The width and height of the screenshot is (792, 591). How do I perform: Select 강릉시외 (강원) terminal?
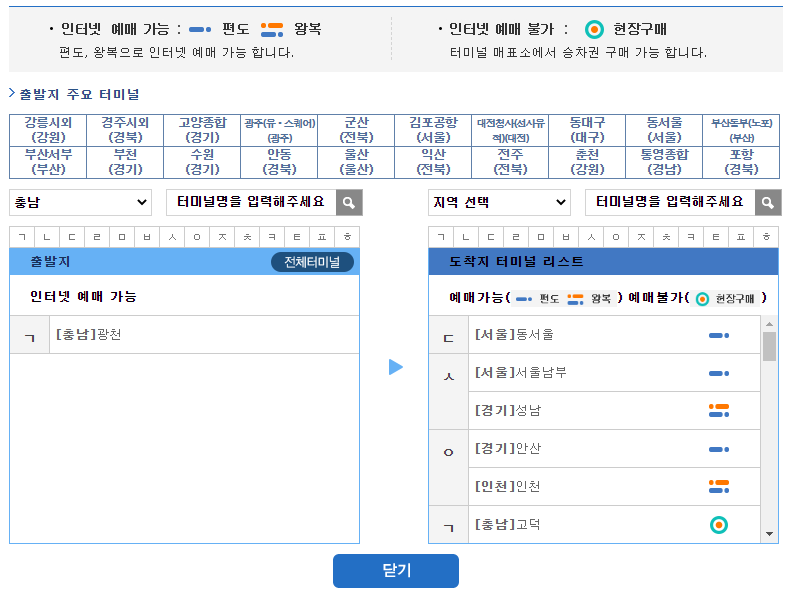click(48, 130)
